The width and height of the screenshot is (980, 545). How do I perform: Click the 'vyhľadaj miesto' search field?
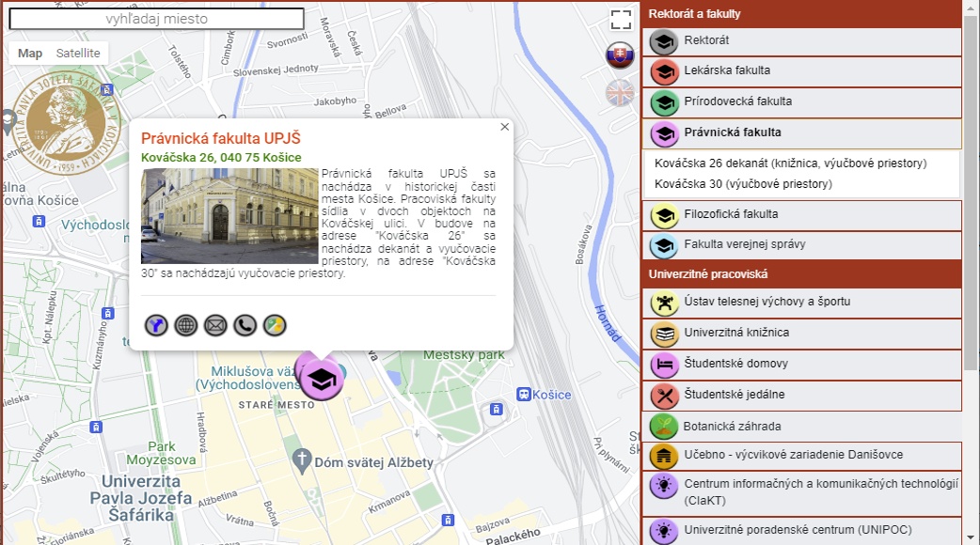pyautogui.click(x=156, y=19)
